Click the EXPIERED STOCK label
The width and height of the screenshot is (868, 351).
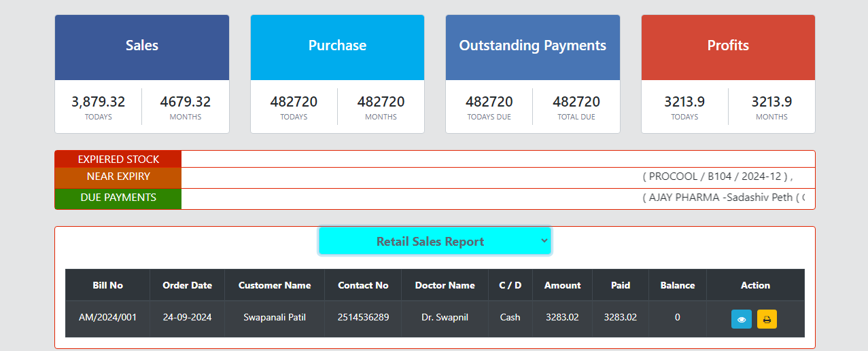tap(118, 160)
